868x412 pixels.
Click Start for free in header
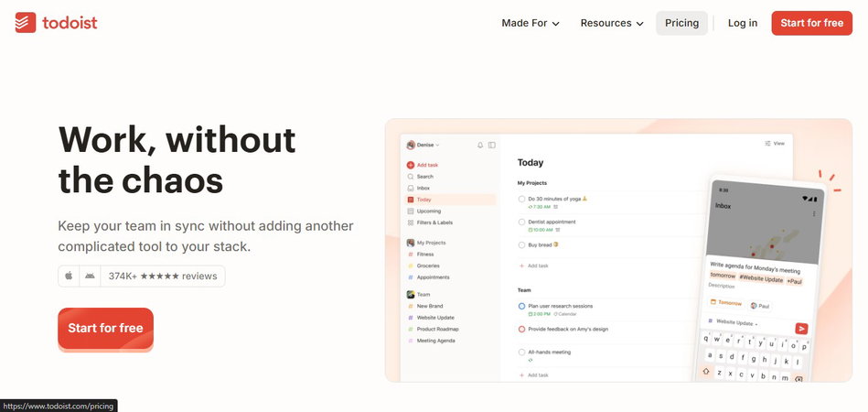coord(812,23)
